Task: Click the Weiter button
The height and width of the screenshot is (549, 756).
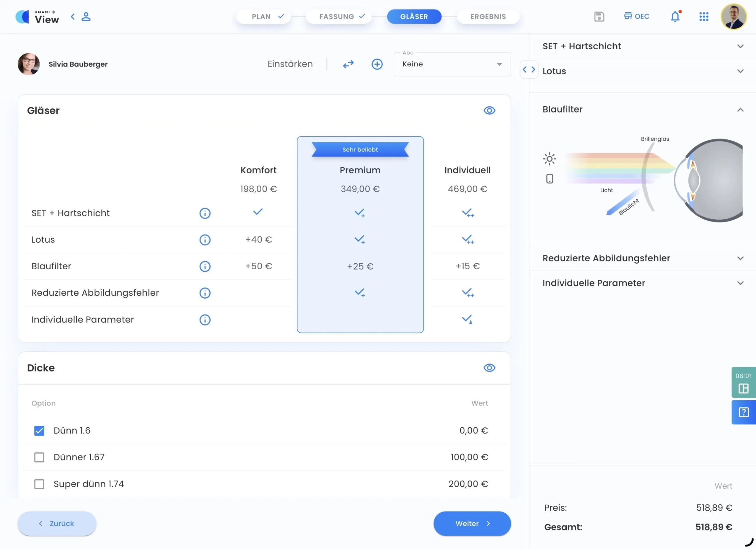Action: click(472, 523)
